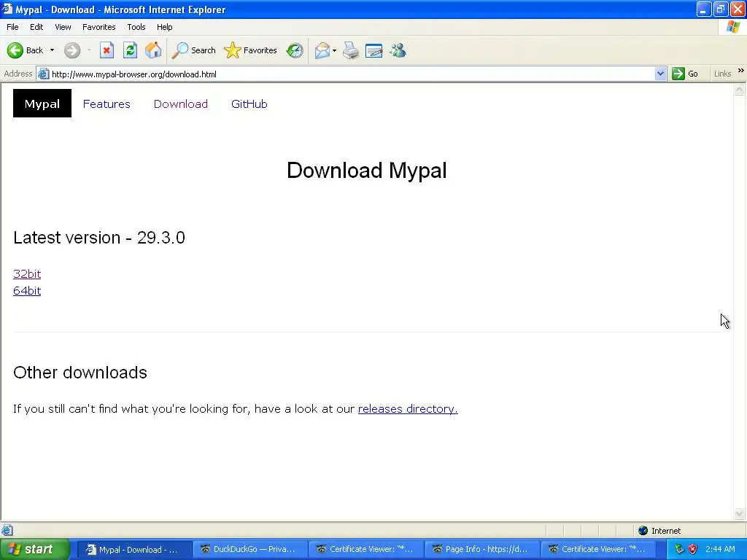Click the Mail envelope icon
The height and width of the screenshot is (560, 747).
coord(322,50)
